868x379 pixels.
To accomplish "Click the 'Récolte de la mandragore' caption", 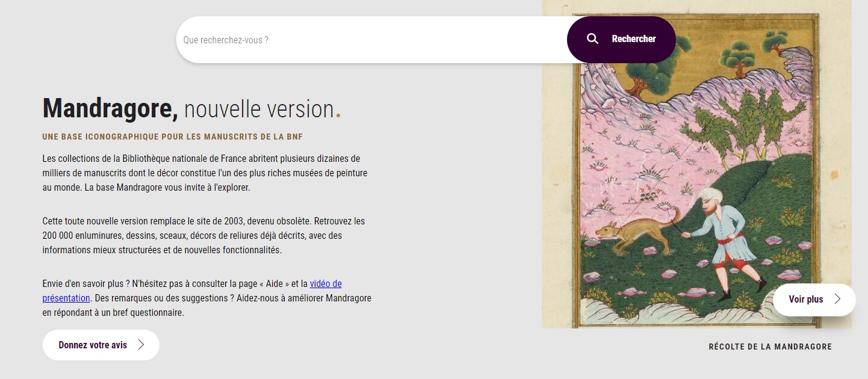I will (x=770, y=347).
